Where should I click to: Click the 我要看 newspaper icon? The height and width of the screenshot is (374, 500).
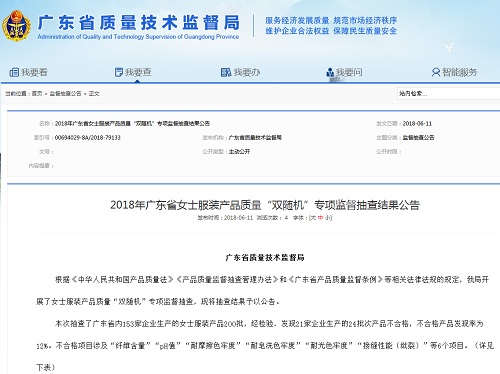point(14,72)
